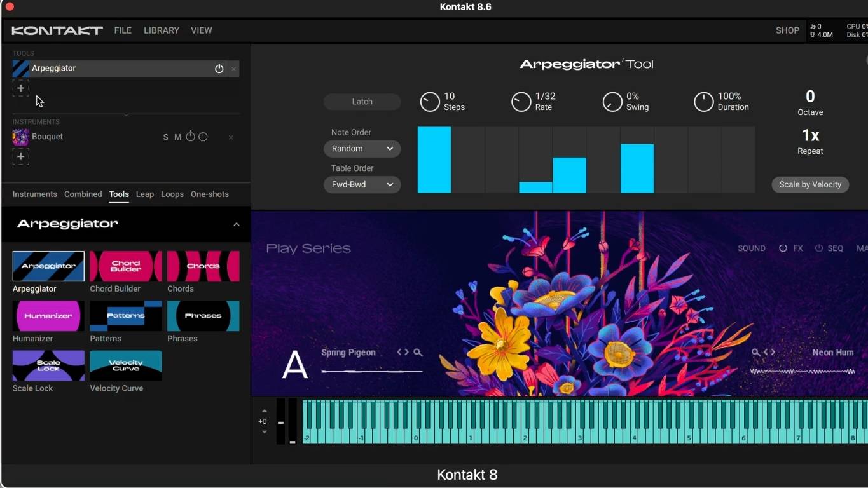Click the divider arrow between Tools and Instruments
The height and width of the screenshot is (488, 868).
tap(127, 114)
